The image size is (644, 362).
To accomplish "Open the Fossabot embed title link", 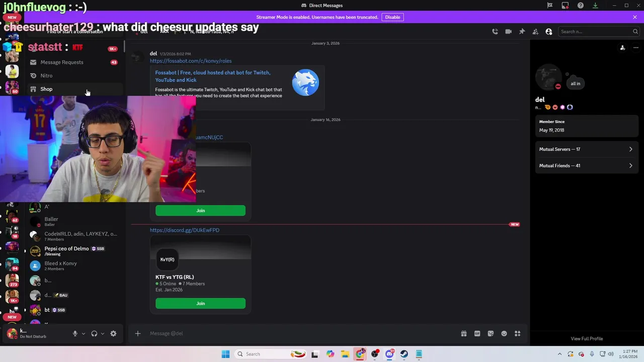I will pos(213,76).
